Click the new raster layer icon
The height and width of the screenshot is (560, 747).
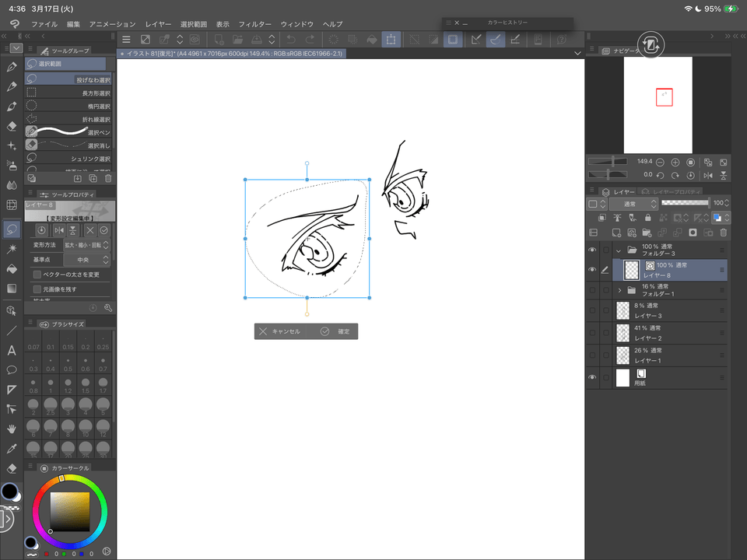pyautogui.click(x=616, y=233)
